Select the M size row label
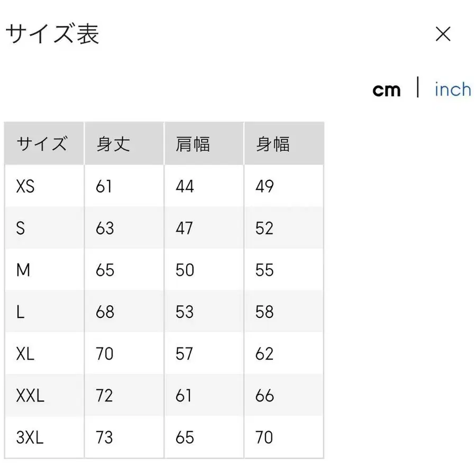476x476 pixels. (x=23, y=270)
